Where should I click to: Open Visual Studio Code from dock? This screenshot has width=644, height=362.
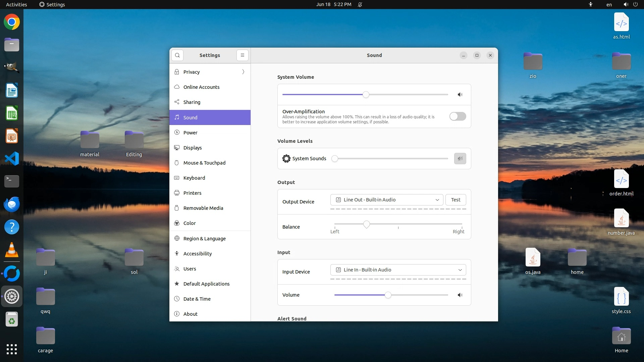[x=12, y=159]
